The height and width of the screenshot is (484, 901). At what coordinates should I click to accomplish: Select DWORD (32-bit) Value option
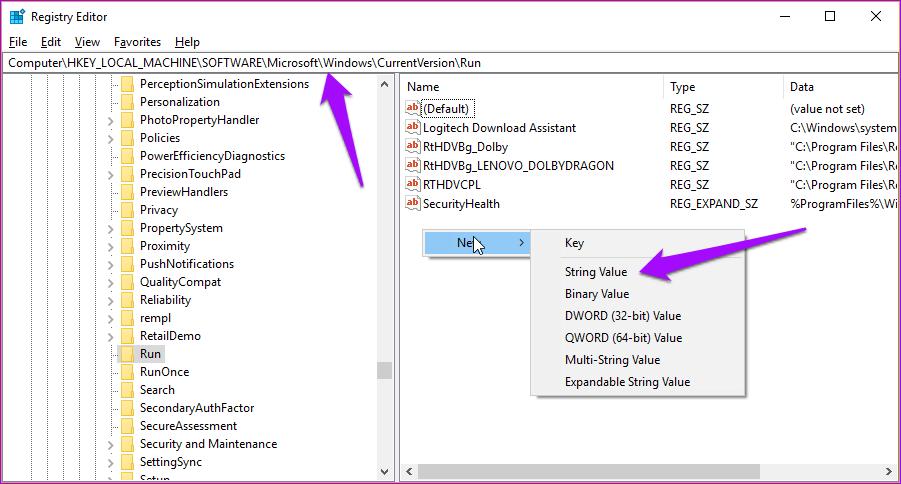[x=622, y=316]
